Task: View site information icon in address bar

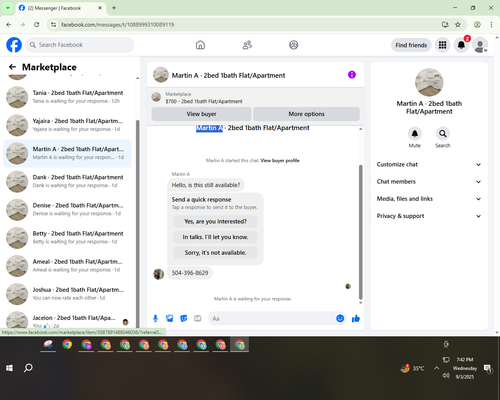Action: (x=53, y=25)
